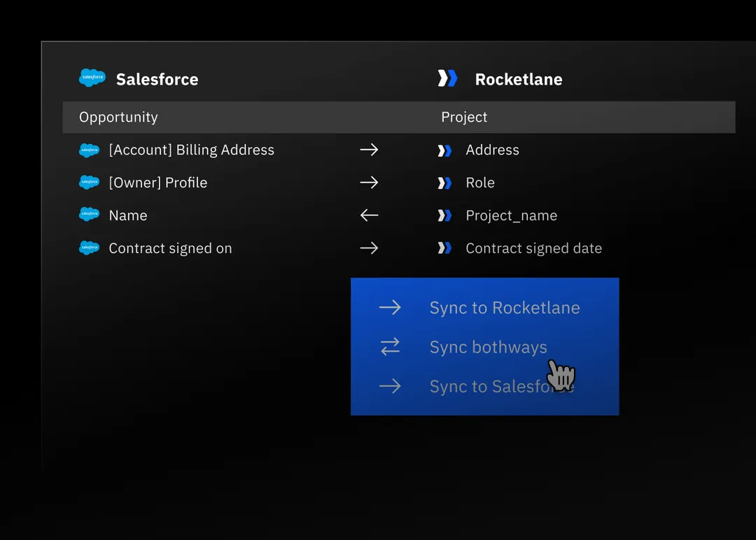Open sync direction arrow for Owner Profile row
756x540 pixels.
[x=369, y=183]
